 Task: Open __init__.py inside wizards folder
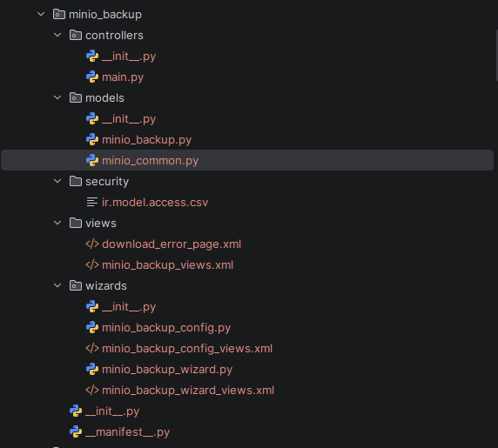(x=129, y=307)
